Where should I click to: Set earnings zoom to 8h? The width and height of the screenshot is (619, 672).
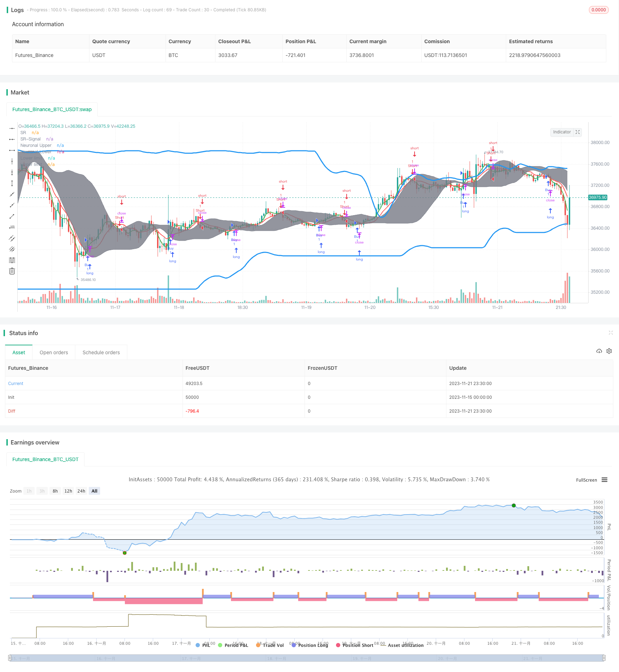(55, 491)
